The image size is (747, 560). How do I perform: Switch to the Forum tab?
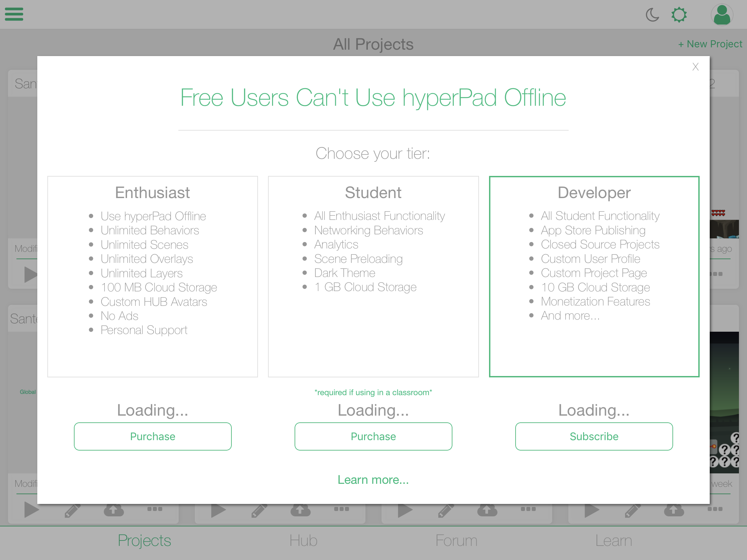pos(456,541)
